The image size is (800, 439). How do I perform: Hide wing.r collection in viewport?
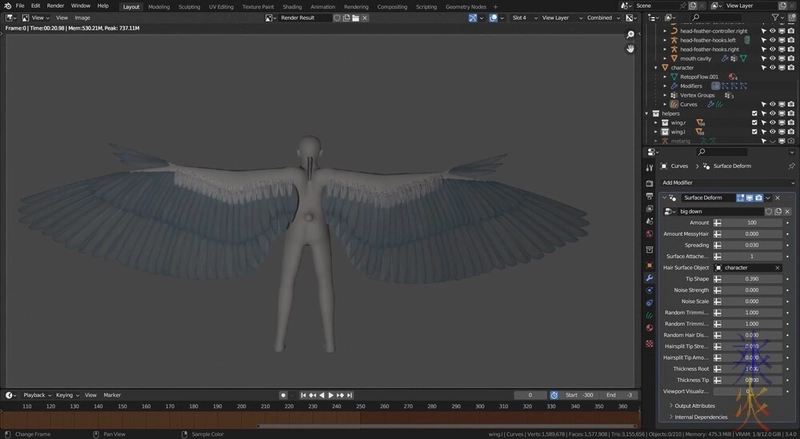click(773, 122)
